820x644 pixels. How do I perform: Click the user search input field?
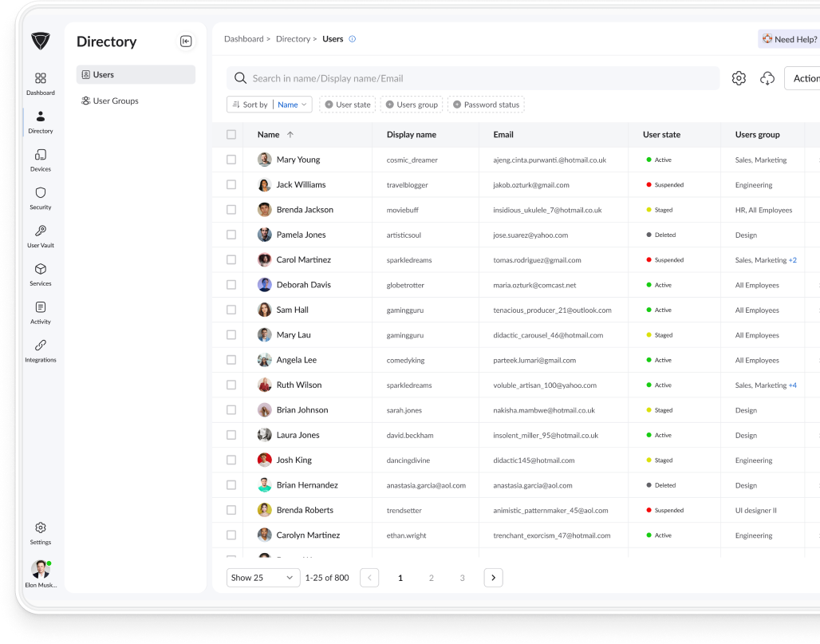click(x=473, y=78)
